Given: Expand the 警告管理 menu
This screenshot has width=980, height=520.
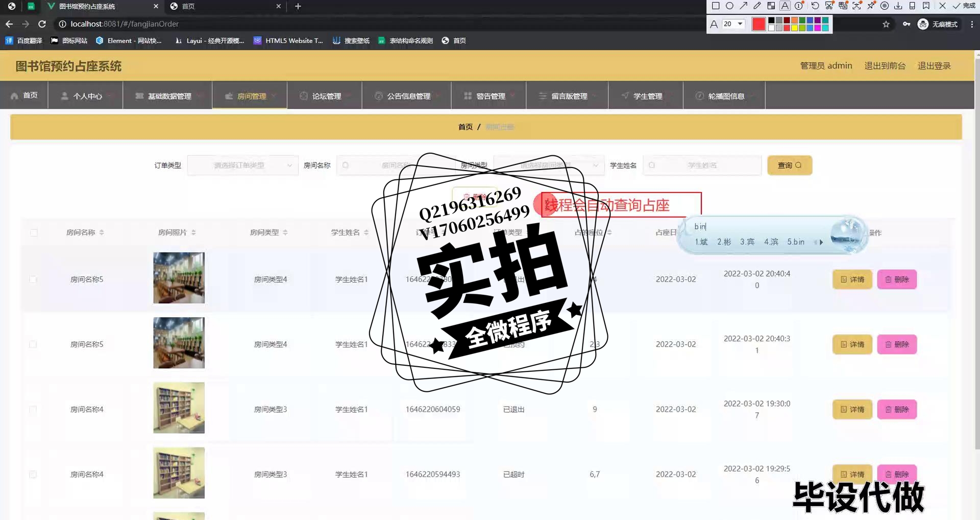Looking at the screenshot, I should 489,96.
